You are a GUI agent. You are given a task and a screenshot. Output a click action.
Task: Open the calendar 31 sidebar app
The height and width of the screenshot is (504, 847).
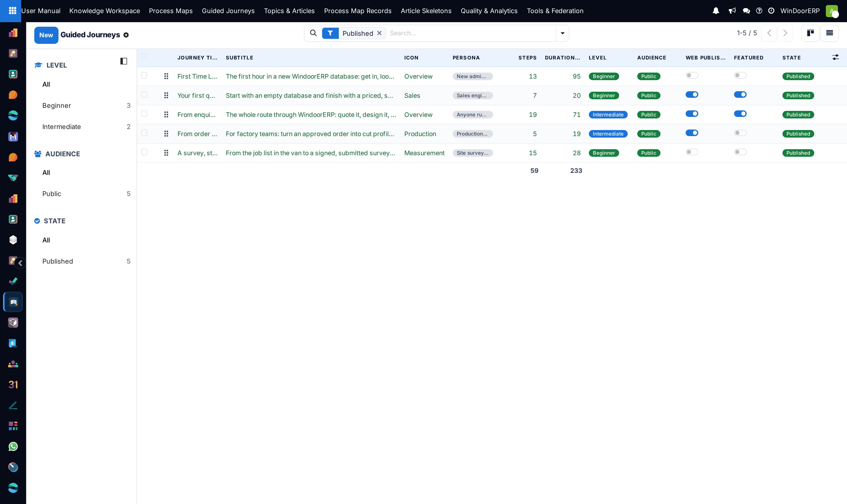(13, 385)
